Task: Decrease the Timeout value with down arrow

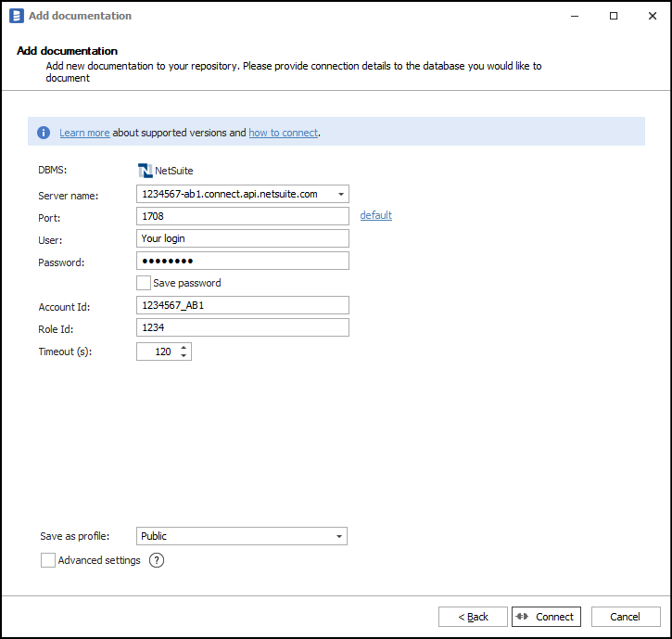Action: click(x=184, y=356)
